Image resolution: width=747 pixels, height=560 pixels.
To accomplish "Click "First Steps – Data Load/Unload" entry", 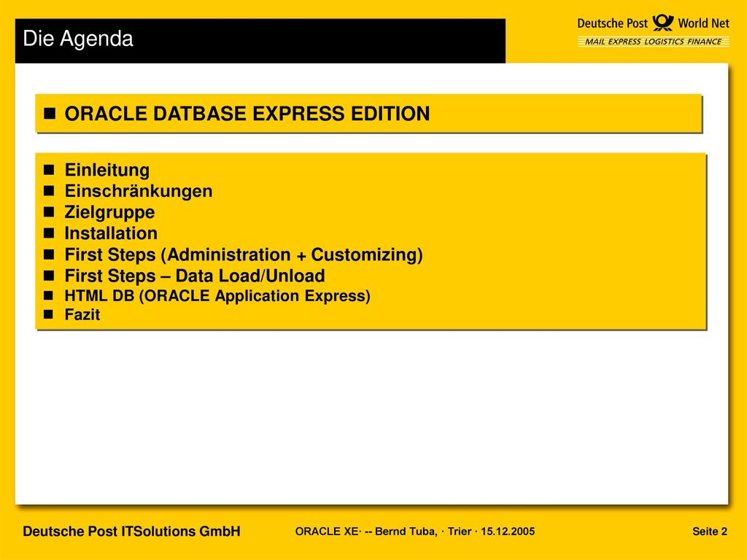I will pyautogui.click(x=195, y=276).
